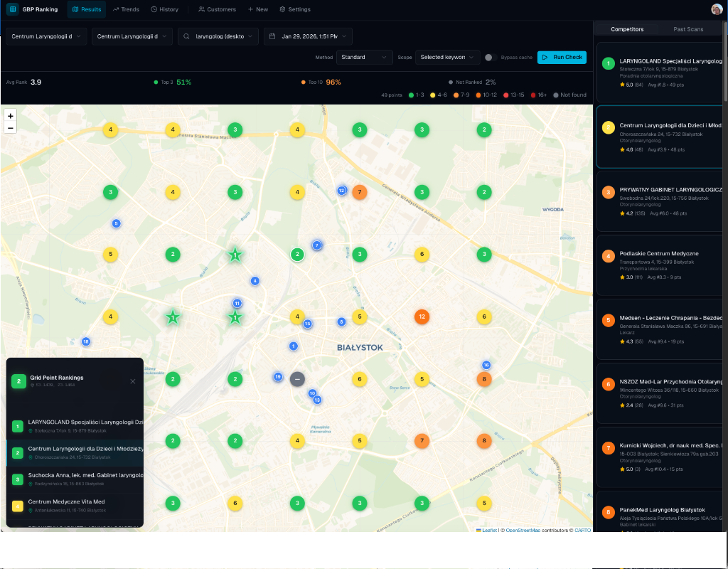728x569 pixels.
Task: Click the competitors panel vertical scrollbar
Action: [x=725, y=62]
